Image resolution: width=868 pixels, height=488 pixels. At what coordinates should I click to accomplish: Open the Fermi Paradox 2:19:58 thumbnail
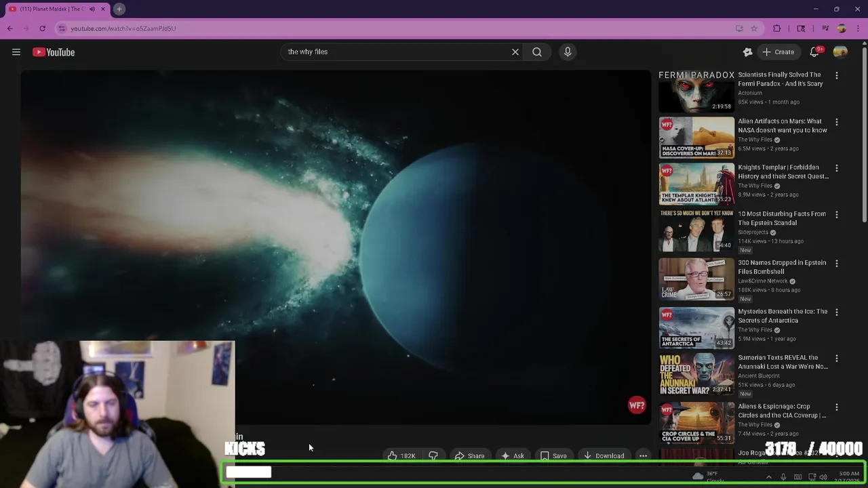[696, 91]
